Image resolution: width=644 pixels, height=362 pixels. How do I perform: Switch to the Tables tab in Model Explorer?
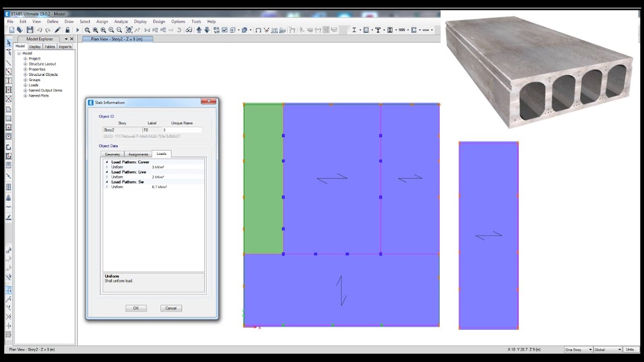49,47
